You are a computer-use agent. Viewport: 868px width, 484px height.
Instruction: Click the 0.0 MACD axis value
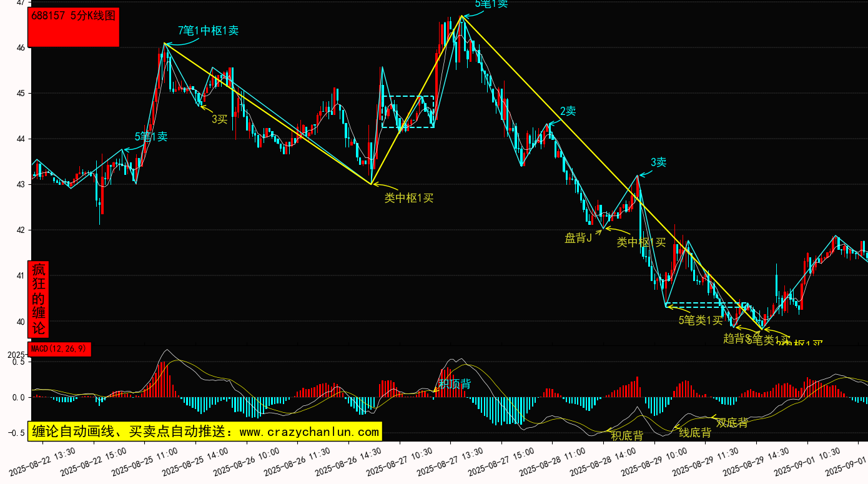click(x=18, y=397)
